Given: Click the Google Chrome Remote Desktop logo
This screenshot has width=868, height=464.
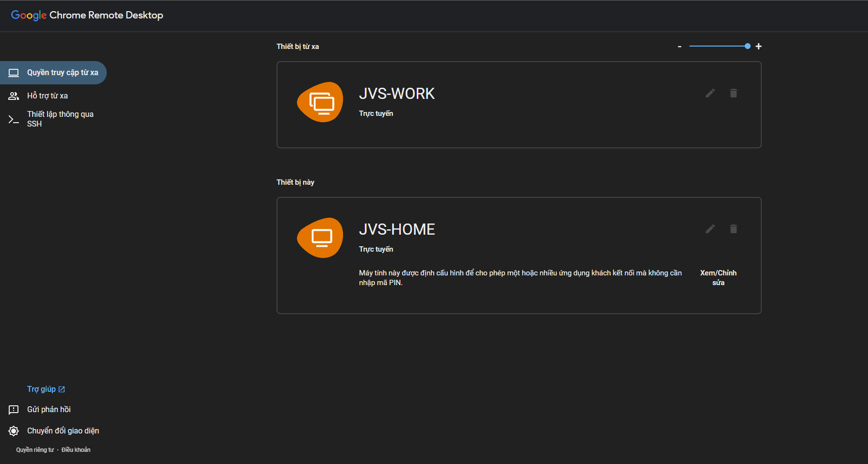Looking at the screenshot, I should point(87,16).
